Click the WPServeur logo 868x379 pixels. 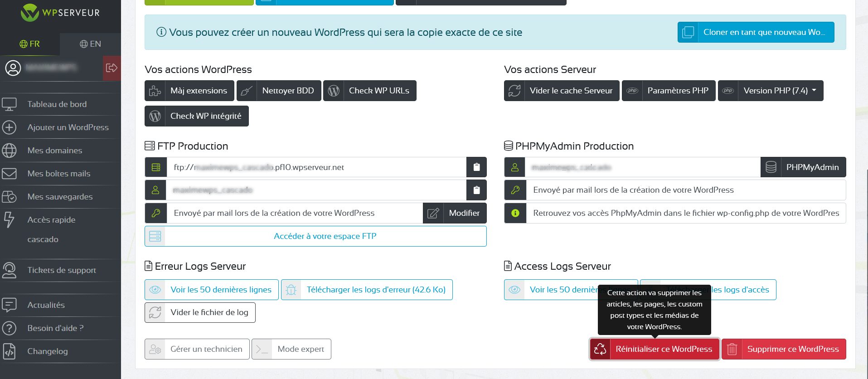point(60,13)
